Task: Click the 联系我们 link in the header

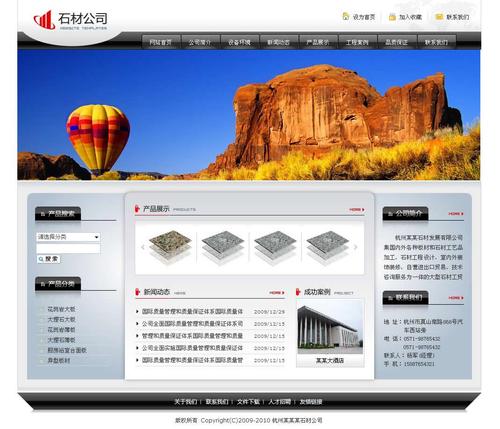Action: click(458, 17)
